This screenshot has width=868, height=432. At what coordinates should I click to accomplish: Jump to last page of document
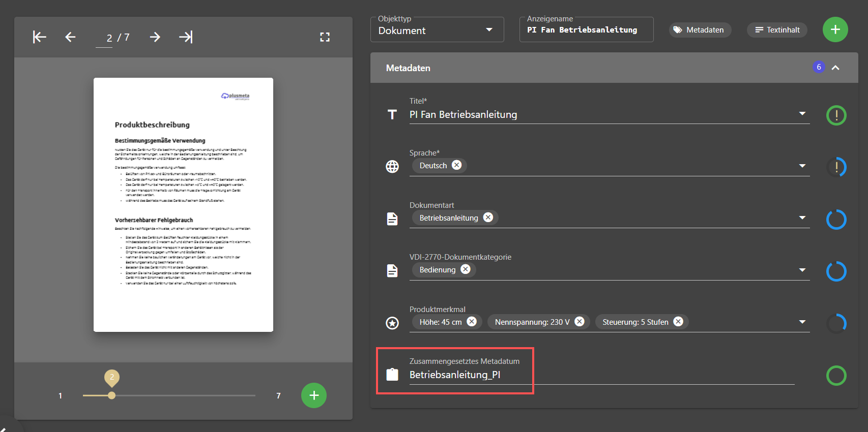pos(186,37)
